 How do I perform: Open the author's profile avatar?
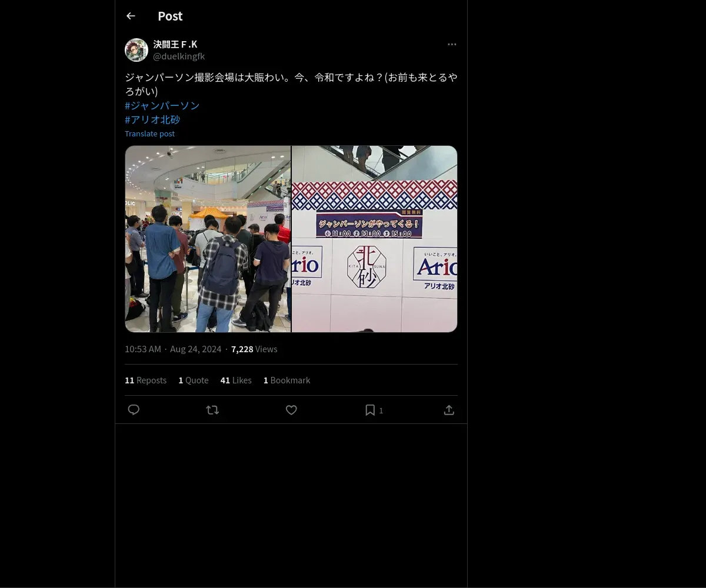point(136,50)
